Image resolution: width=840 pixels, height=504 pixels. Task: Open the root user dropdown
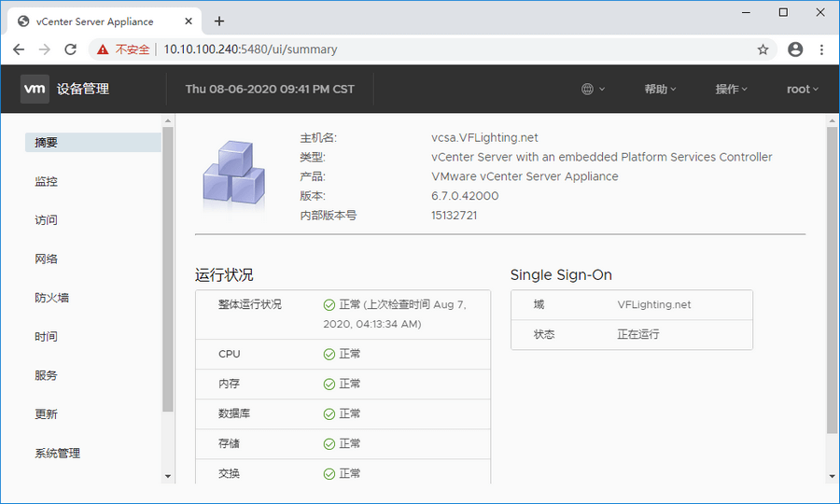803,89
